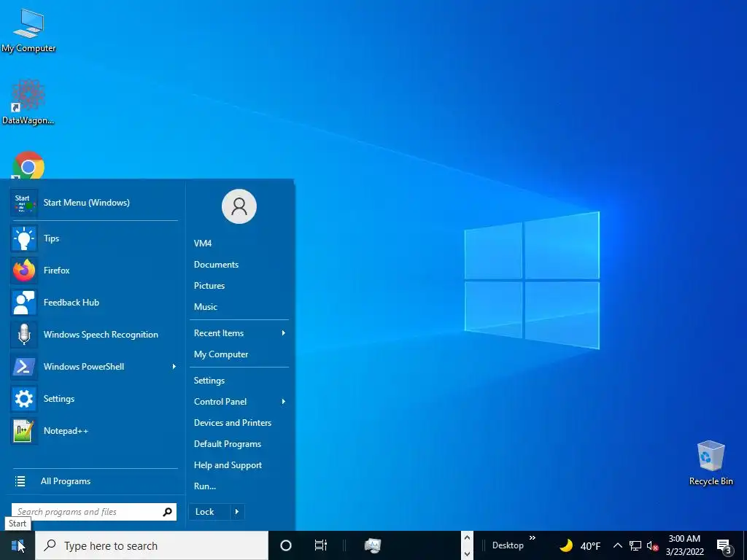
Task: Open Control Panel
Action: tap(239, 402)
